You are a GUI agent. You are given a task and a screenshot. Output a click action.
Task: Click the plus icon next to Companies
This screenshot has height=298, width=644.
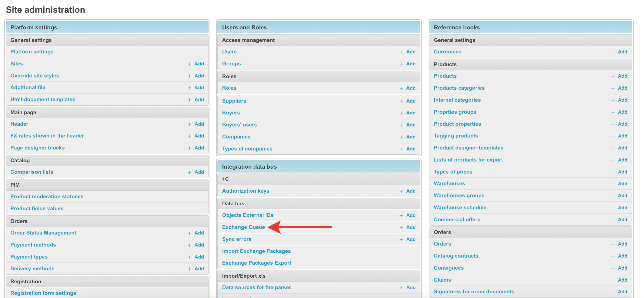pyautogui.click(x=401, y=137)
